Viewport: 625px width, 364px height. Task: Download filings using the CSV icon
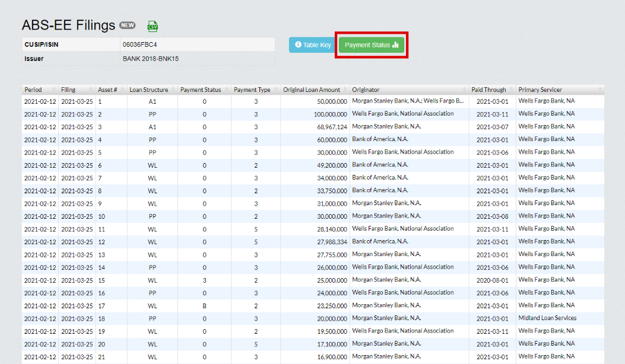153,26
